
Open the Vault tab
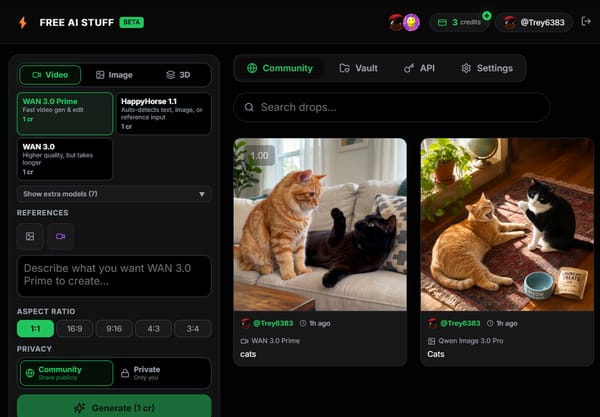point(358,68)
